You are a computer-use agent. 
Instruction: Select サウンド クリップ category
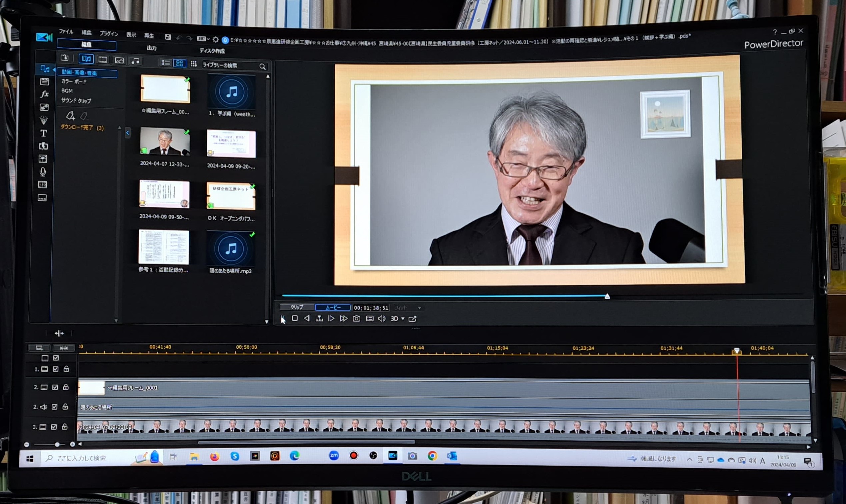point(76,101)
